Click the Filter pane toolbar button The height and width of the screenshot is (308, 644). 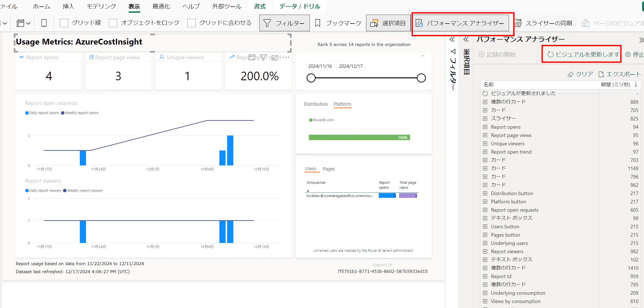[x=284, y=23]
